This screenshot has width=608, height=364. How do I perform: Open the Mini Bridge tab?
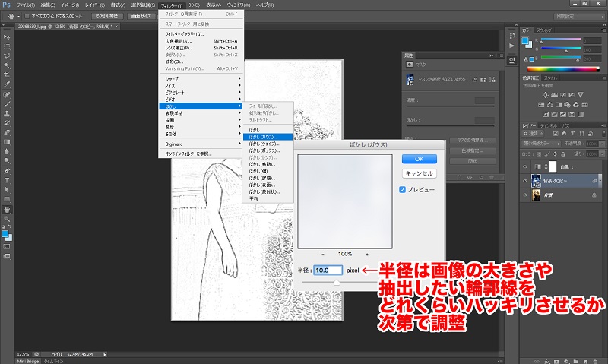click(28, 361)
